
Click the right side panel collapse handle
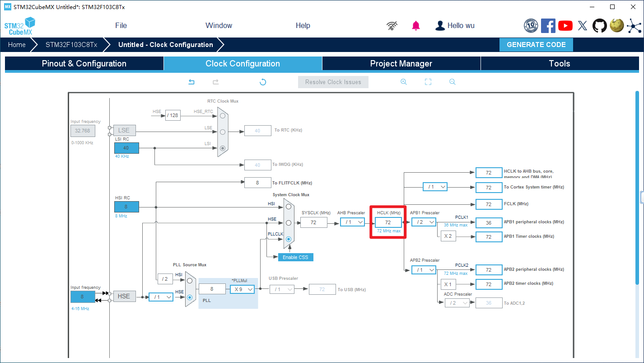(642, 198)
